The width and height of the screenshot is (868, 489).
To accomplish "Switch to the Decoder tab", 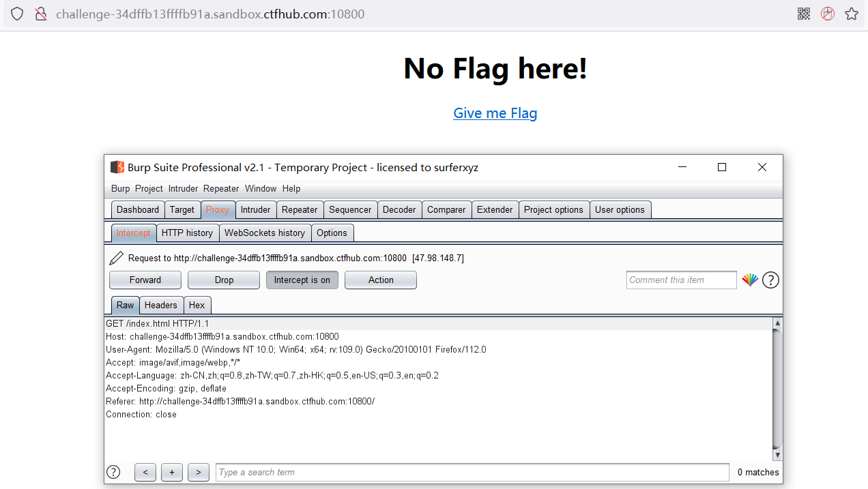I will [x=399, y=209].
